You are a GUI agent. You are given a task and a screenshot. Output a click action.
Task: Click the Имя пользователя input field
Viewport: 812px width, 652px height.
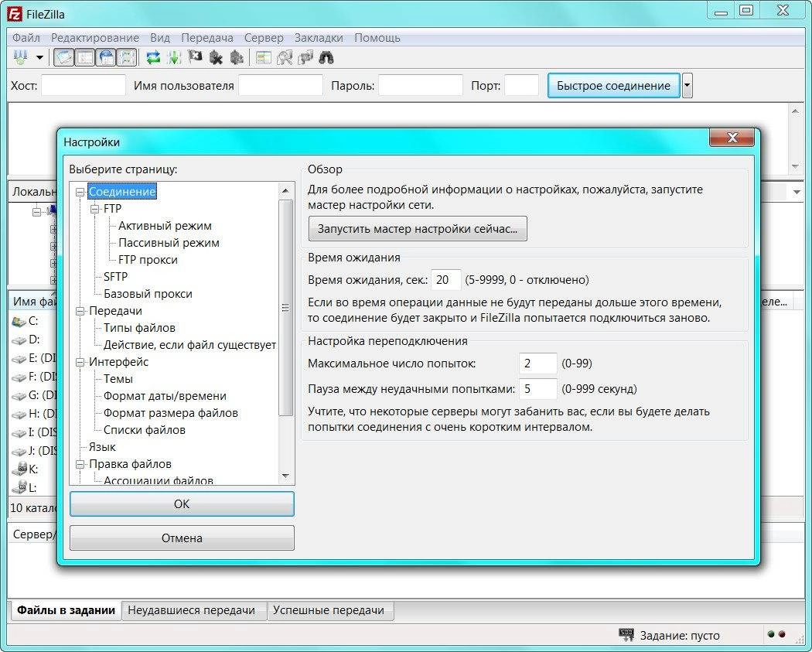pyautogui.click(x=281, y=85)
